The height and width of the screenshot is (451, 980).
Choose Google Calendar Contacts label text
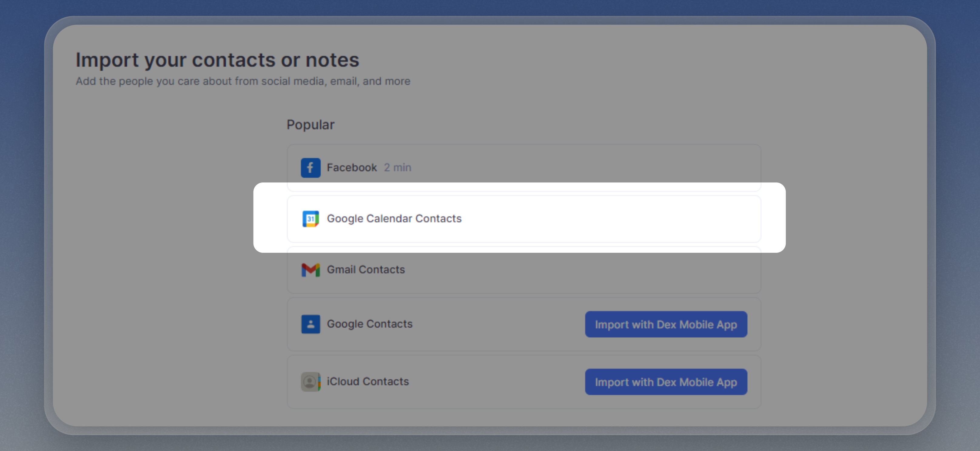[x=394, y=219]
